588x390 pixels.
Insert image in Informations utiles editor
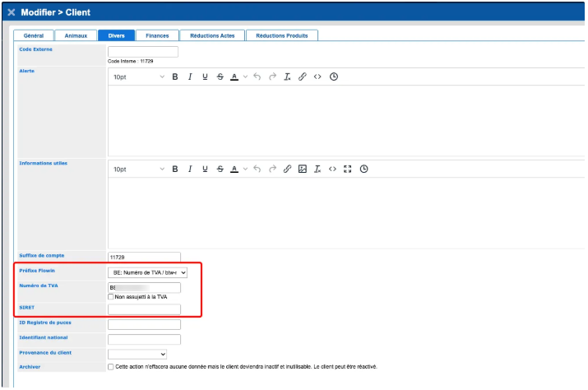(x=303, y=169)
